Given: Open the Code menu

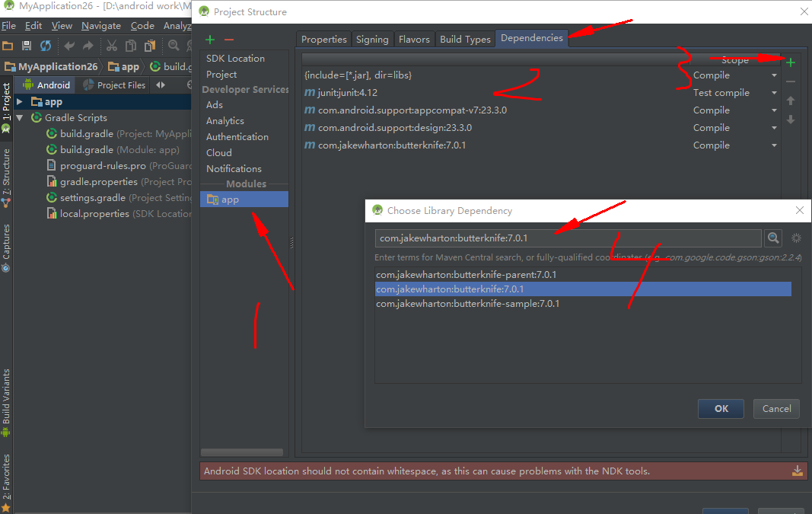Looking at the screenshot, I should 142,25.
